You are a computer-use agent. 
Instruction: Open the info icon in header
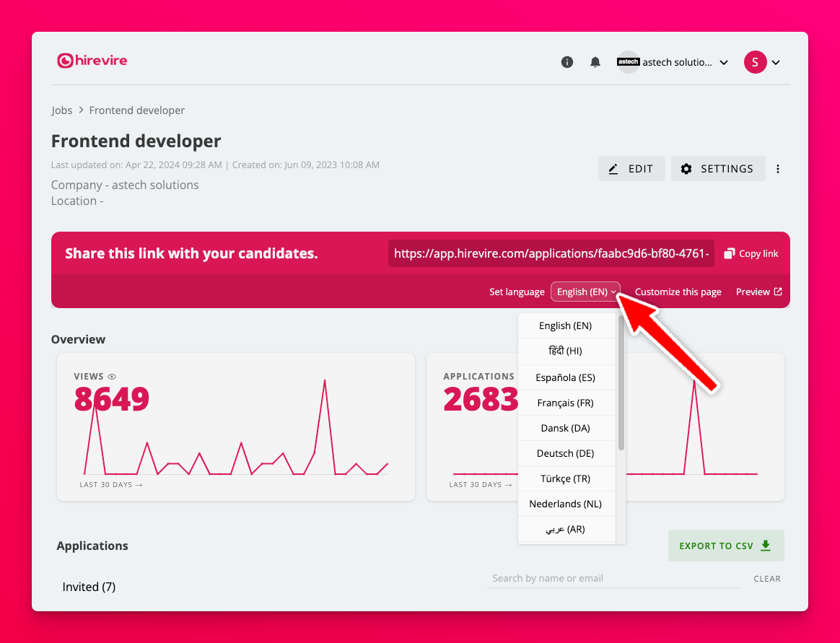[x=567, y=62]
